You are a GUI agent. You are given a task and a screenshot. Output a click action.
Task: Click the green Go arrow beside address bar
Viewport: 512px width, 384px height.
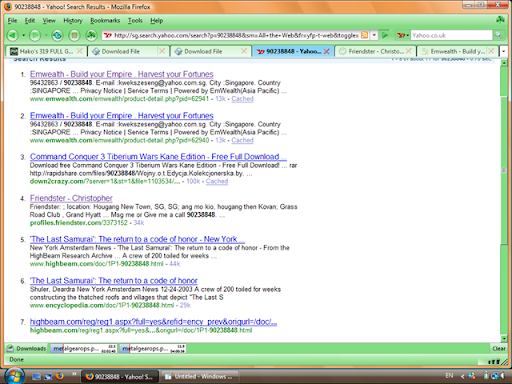coord(385,35)
